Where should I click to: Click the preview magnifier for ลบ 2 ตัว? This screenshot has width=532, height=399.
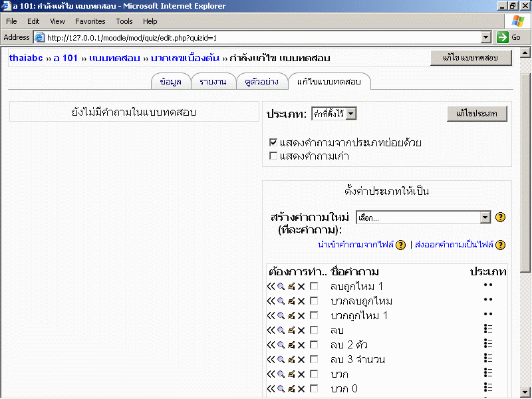point(281,344)
